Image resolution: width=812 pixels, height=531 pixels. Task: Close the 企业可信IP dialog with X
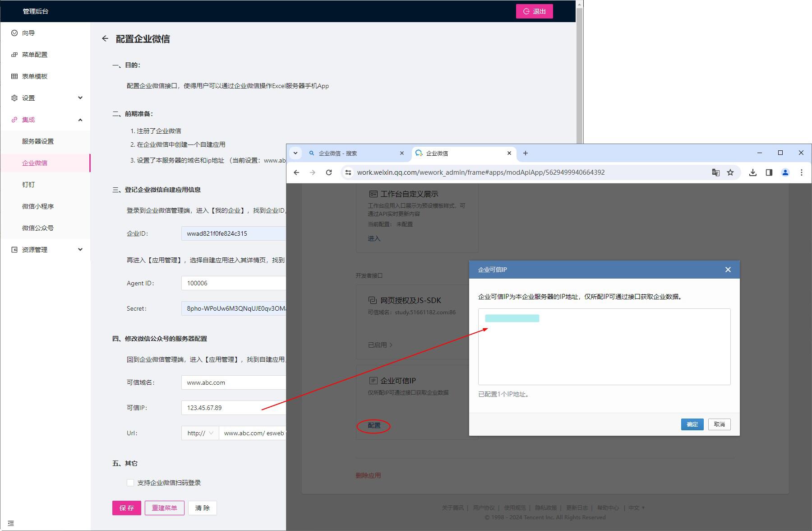728,270
